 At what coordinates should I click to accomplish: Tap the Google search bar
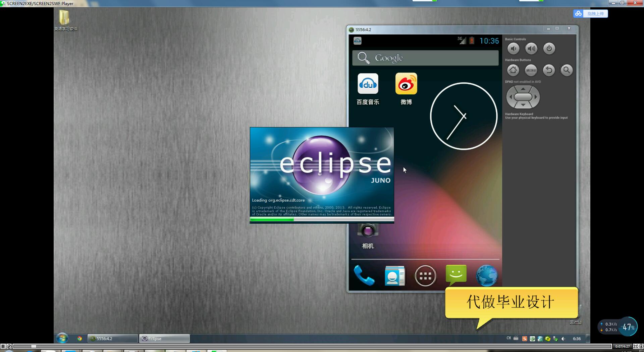coord(425,58)
